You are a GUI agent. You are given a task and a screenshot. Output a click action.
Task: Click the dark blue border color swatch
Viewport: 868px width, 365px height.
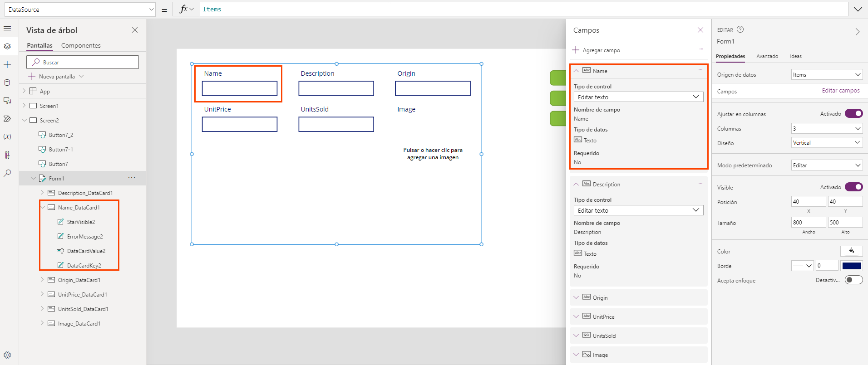click(852, 266)
